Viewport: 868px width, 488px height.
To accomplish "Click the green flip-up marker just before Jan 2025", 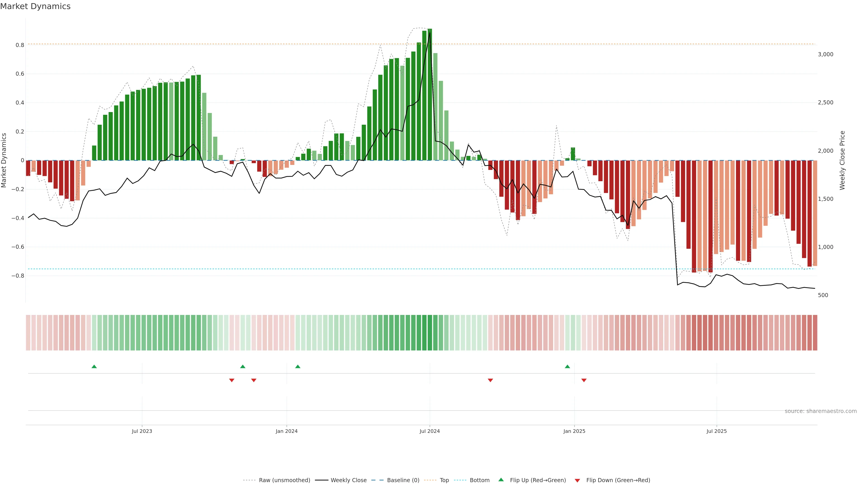I will point(567,366).
